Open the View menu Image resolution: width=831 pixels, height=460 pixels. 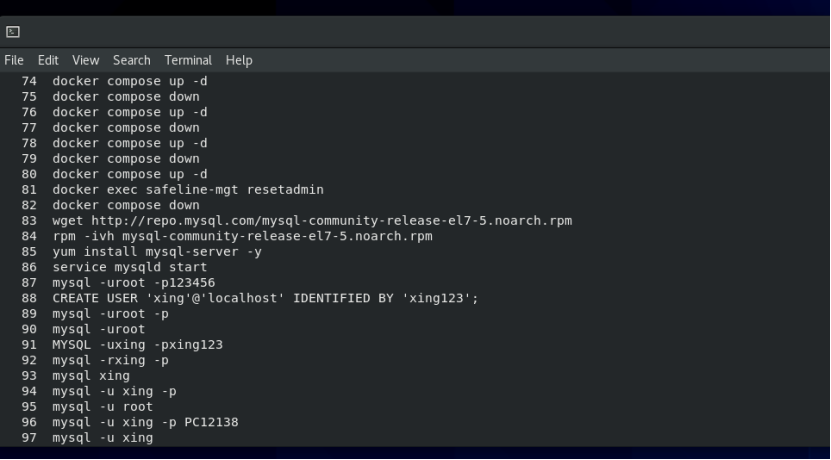pyautogui.click(x=85, y=60)
